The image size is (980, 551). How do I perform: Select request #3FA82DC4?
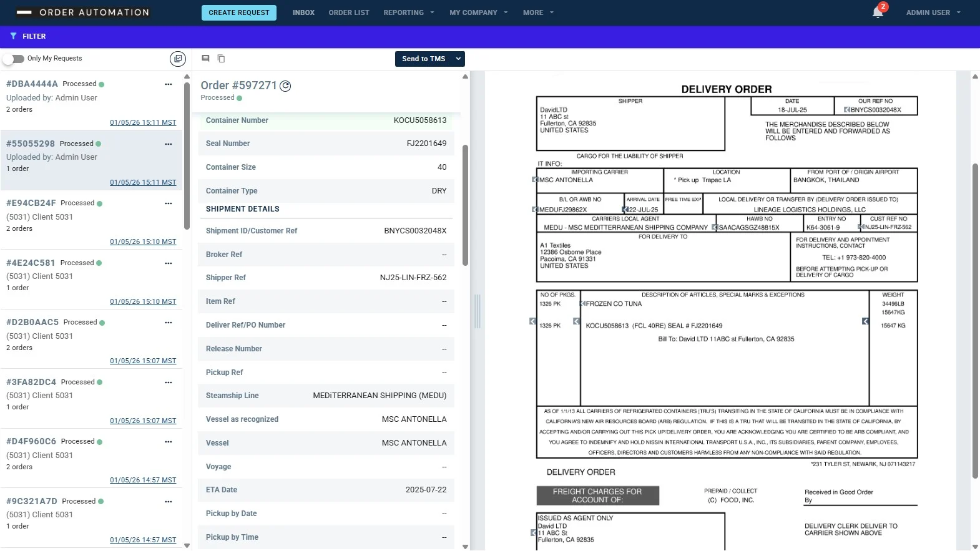pos(91,399)
